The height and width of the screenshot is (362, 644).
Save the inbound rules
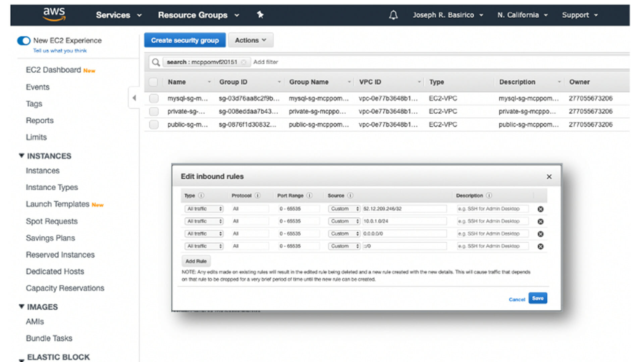pyautogui.click(x=538, y=298)
